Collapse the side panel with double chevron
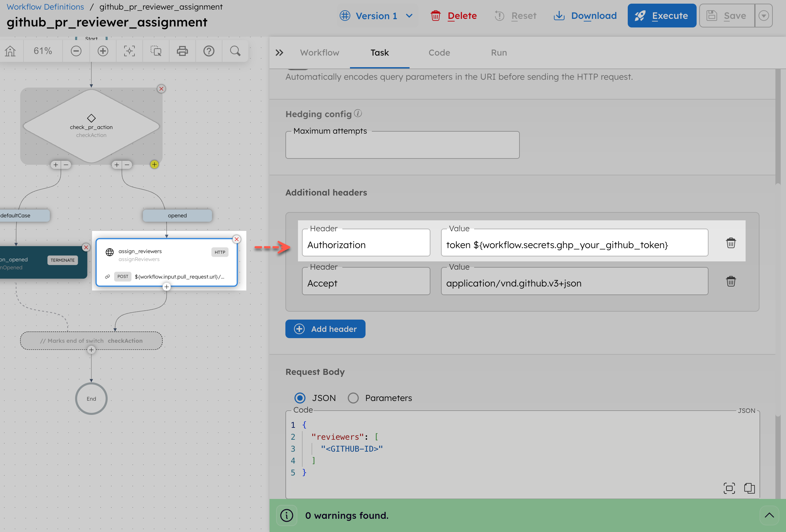Viewport: 786px width, 532px height. (x=279, y=53)
